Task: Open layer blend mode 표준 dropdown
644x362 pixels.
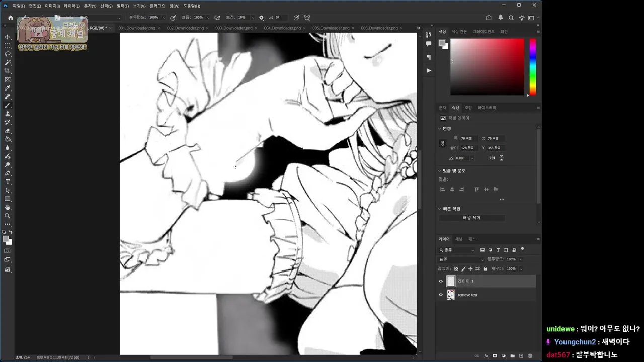Action: tap(460, 259)
